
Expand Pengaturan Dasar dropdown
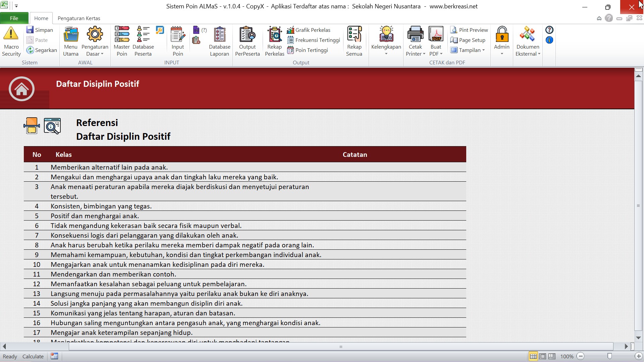[x=95, y=50]
